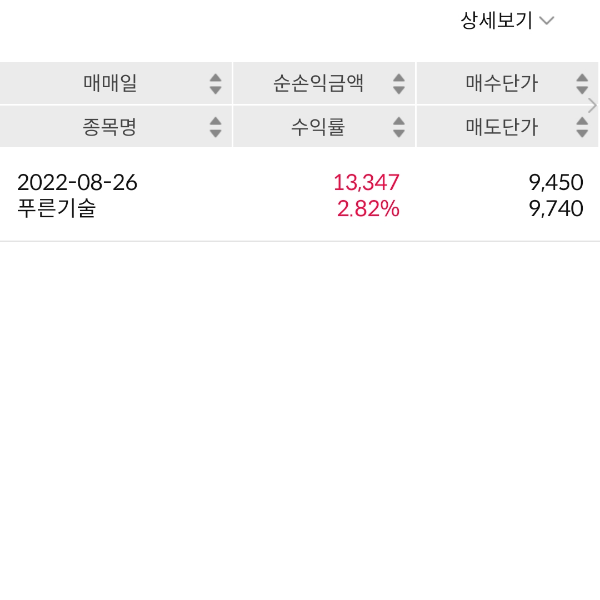
Task: Open the 푸른기술 stock entry
Action: pyautogui.click(x=57, y=210)
